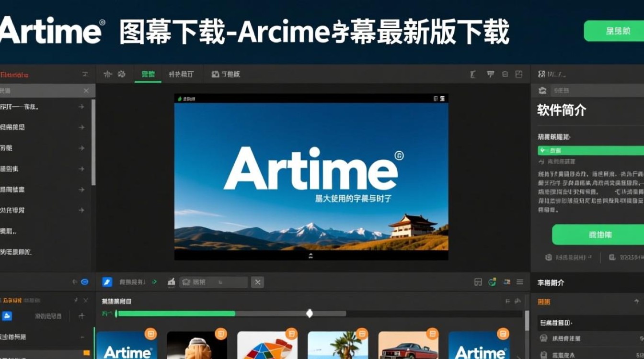Select the crop tool in the top toolbar
This screenshot has width=644, height=359.
coord(108,74)
